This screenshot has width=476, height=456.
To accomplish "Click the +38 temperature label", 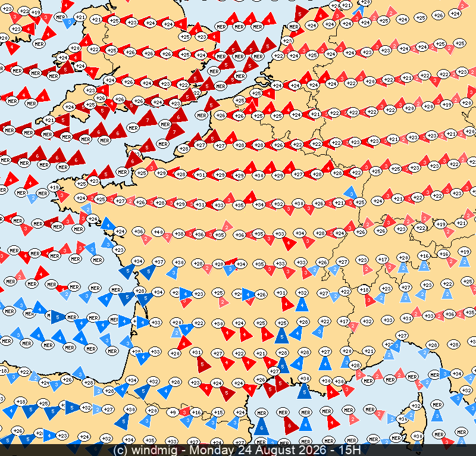I will 179,234.
